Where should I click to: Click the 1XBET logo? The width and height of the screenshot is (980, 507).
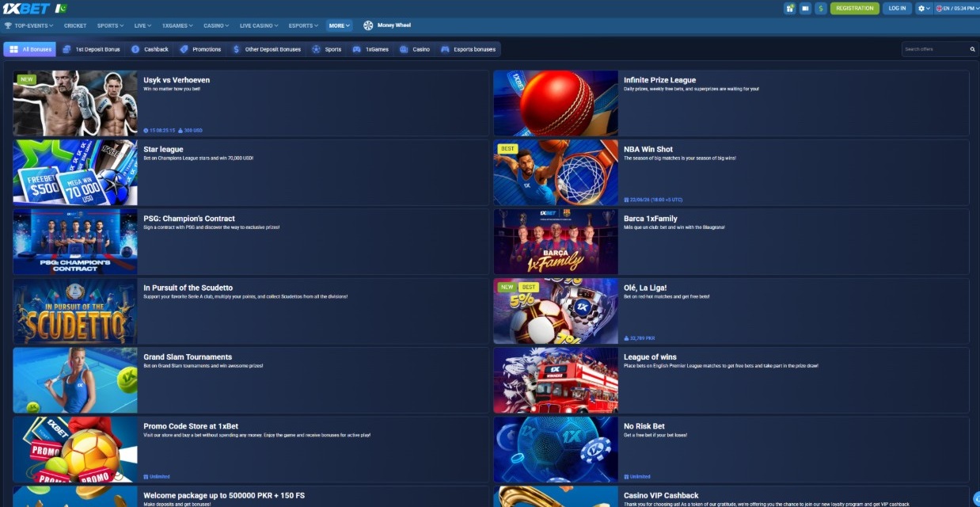click(27, 8)
